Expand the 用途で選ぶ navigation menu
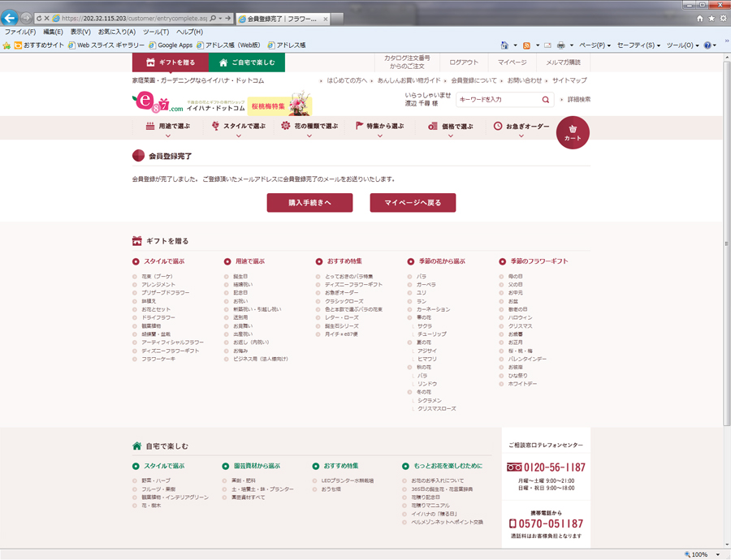731x560 pixels. [167, 127]
